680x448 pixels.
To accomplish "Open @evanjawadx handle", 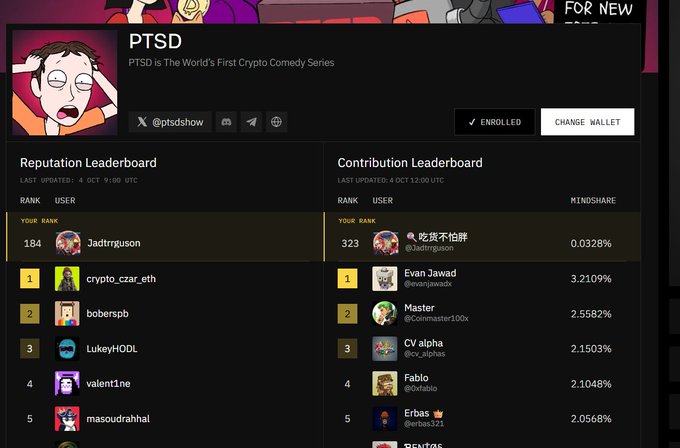I will click(x=428, y=284).
